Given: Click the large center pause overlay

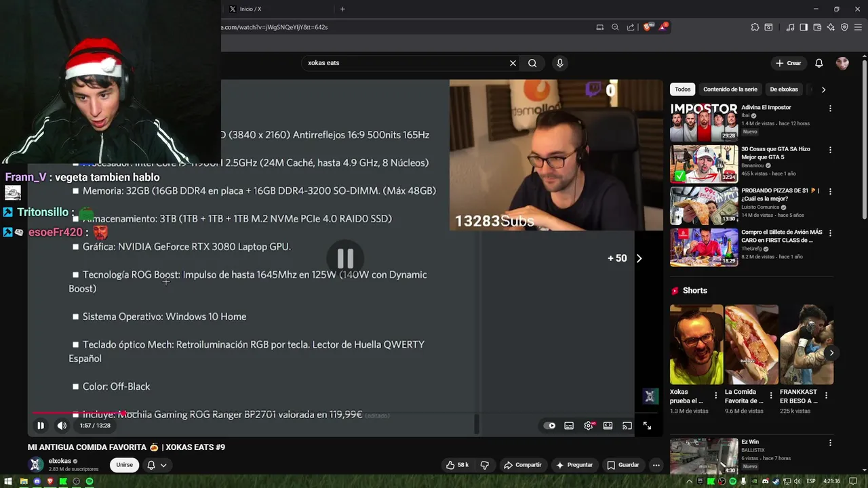Looking at the screenshot, I should pos(345,258).
